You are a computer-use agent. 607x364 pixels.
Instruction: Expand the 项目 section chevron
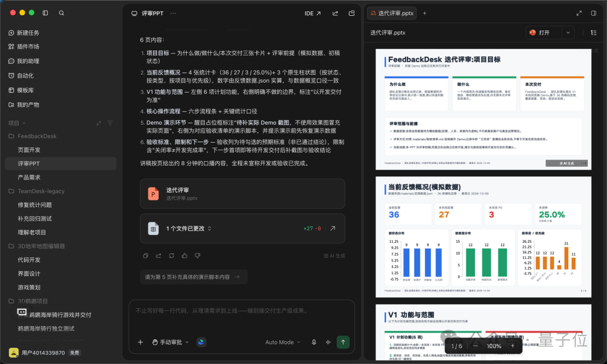24,123
